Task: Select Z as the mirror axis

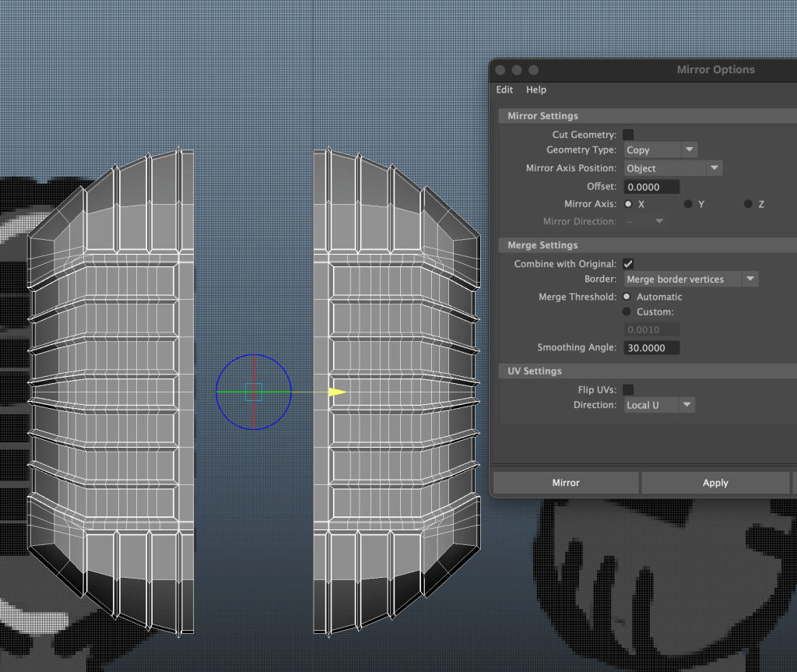Action: click(748, 204)
